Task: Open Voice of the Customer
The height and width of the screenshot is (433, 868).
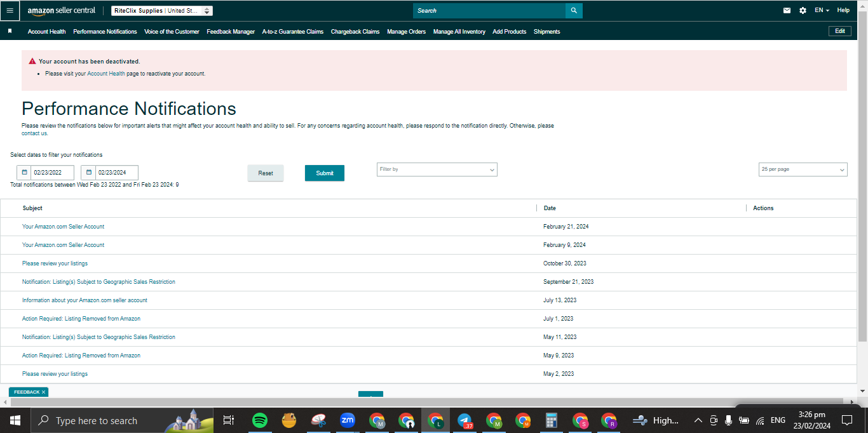Action: click(x=172, y=32)
